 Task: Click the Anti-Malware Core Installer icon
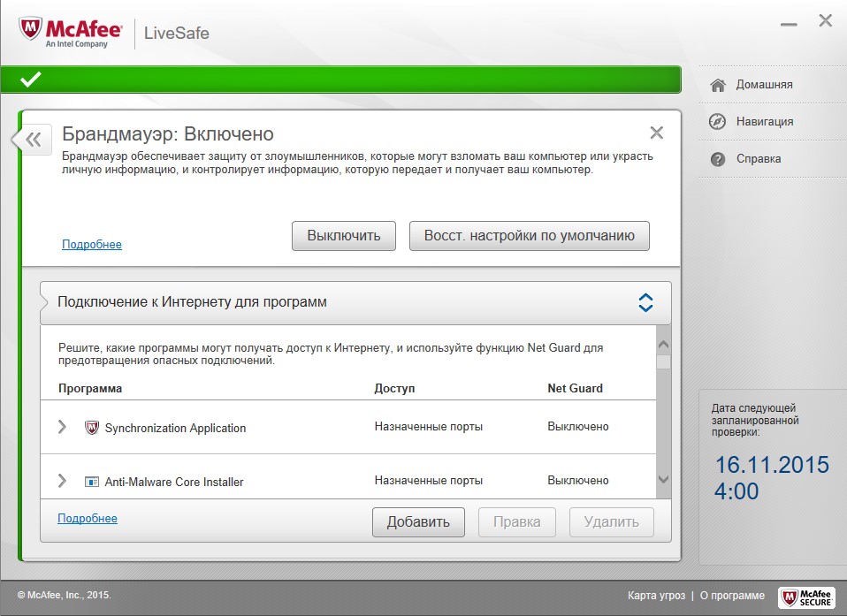[x=92, y=482]
